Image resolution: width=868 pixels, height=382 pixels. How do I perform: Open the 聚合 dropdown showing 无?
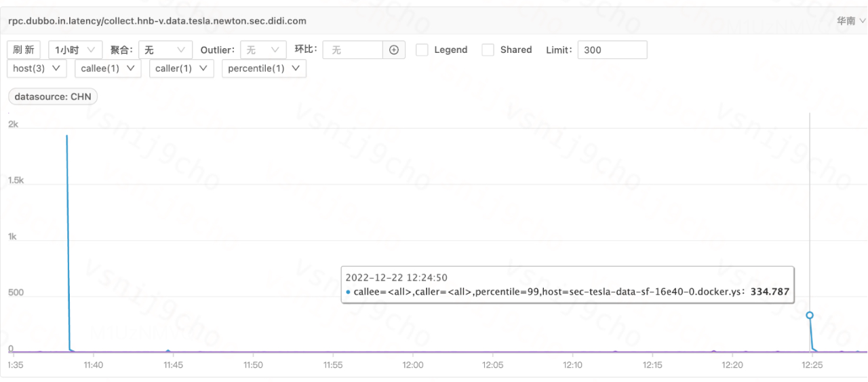tap(165, 50)
